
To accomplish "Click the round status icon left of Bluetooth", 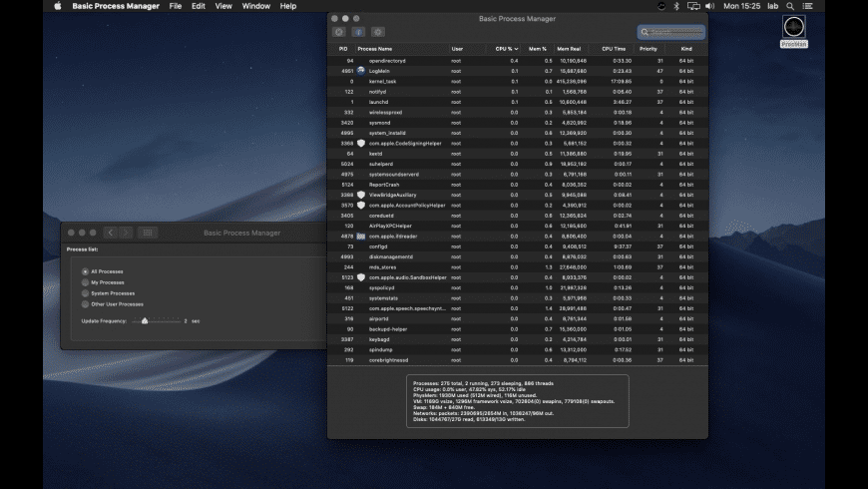I will coord(660,6).
